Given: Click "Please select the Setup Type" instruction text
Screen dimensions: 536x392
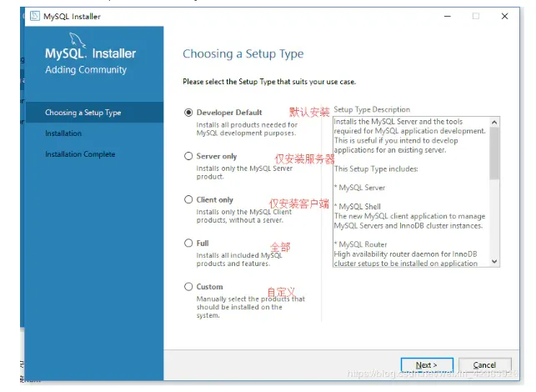Looking at the screenshot, I should pos(269,82).
